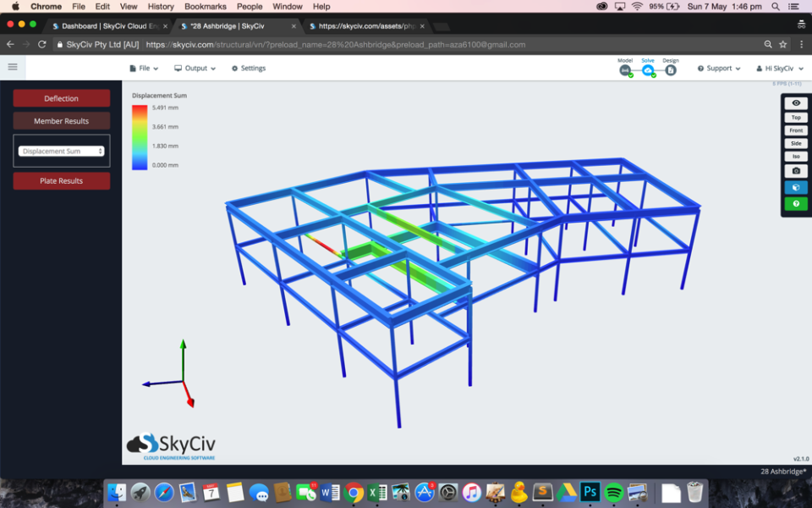Open the hamburger menu in the sidebar
The height and width of the screenshot is (508, 812).
(12, 66)
